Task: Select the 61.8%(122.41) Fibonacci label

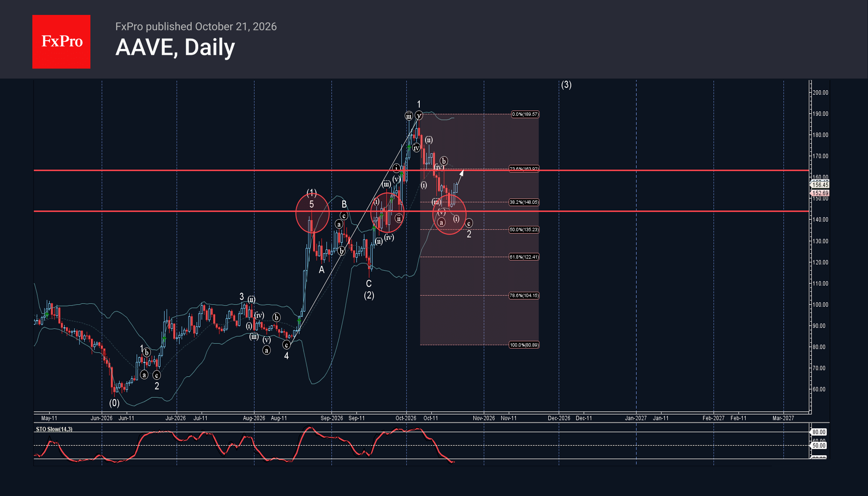Action: pyautogui.click(x=524, y=257)
